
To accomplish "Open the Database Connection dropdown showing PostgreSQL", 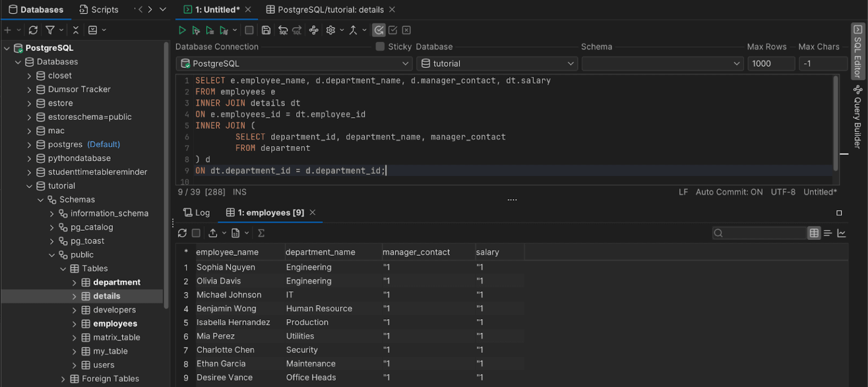I will 294,63.
